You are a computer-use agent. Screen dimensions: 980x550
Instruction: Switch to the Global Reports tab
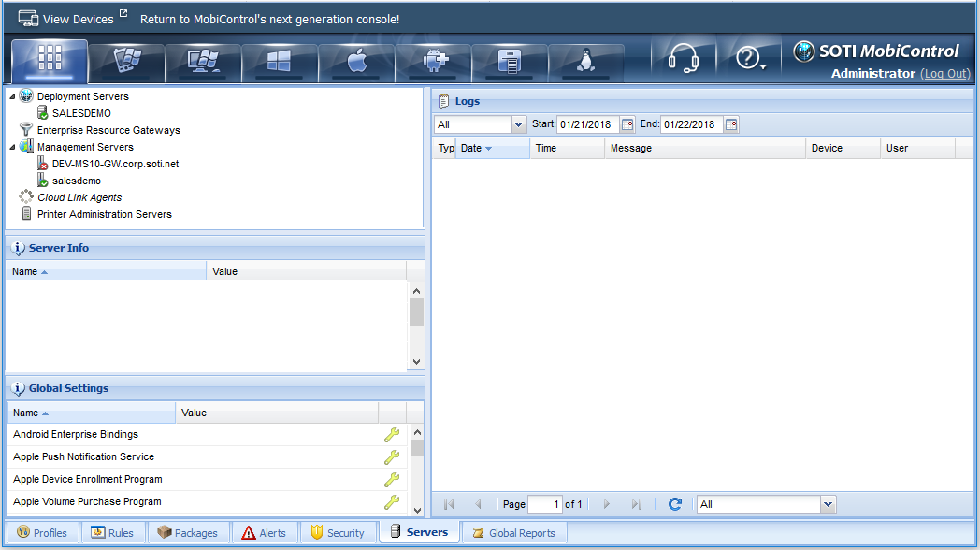(514, 533)
